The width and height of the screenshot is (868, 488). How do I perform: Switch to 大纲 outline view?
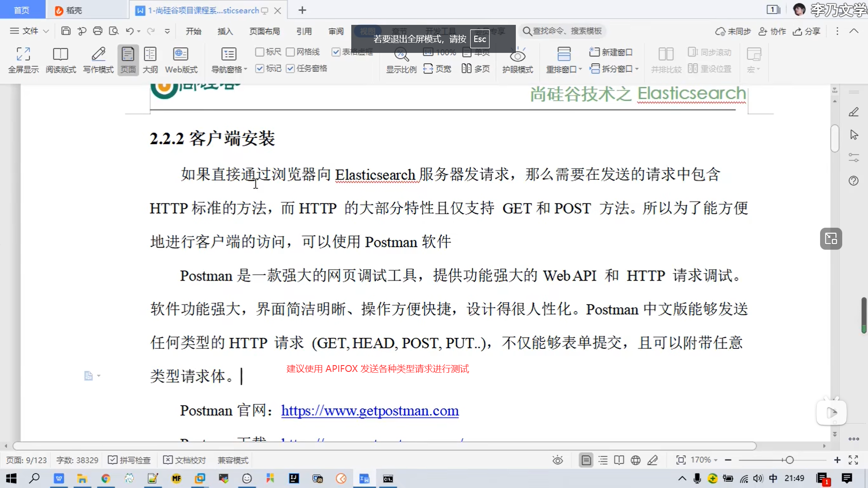150,54
